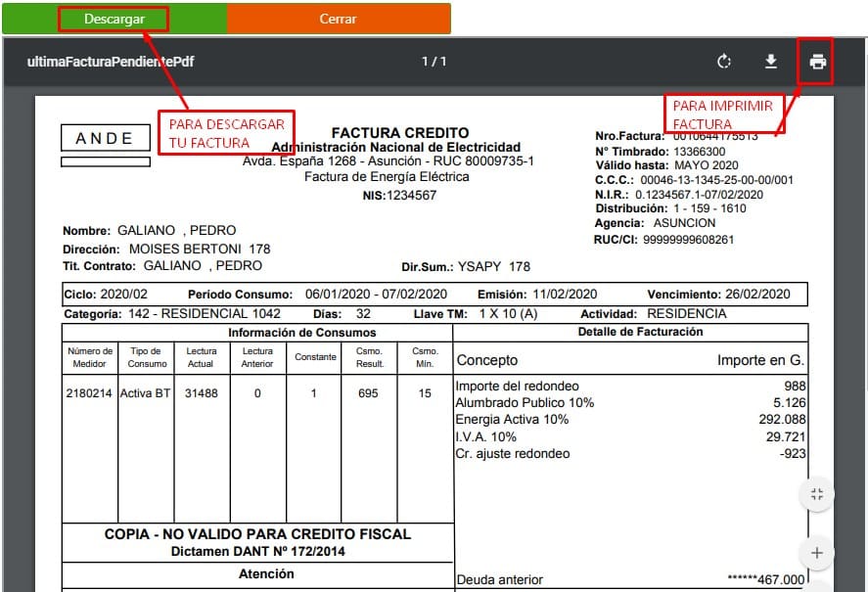This screenshot has width=868, height=592.
Task: Click the Atención section header
Action: [x=266, y=574]
